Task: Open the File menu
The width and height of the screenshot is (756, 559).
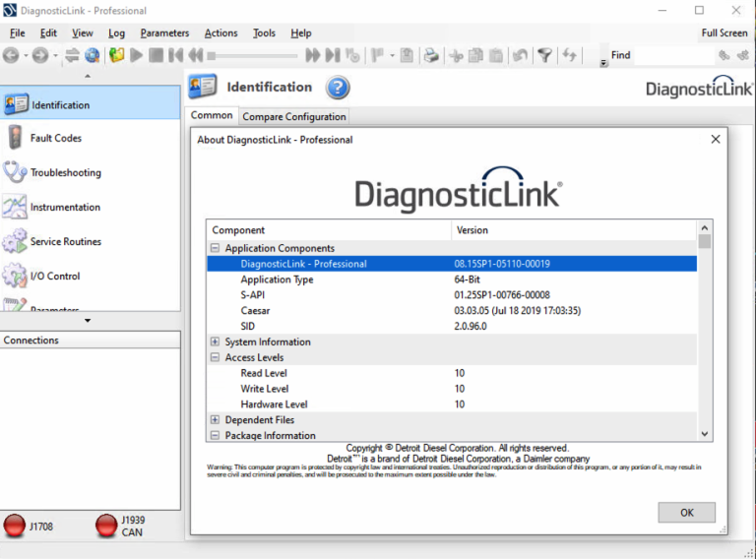Action: 18,32
